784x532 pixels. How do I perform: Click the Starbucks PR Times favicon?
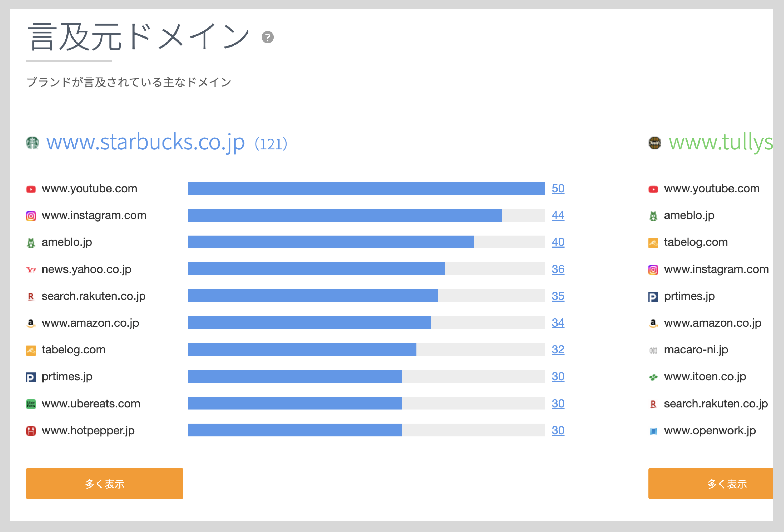pos(31,377)
